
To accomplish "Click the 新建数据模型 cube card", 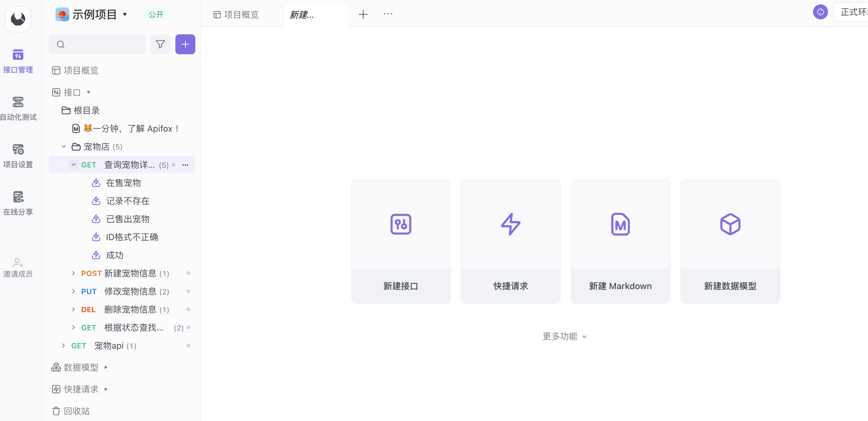I will tap(730, 241).
